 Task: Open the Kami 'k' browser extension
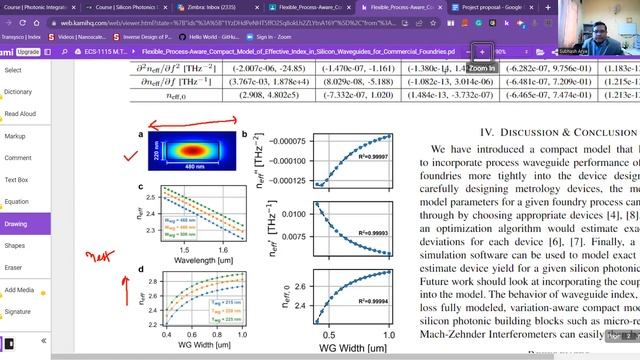[507, 23]
